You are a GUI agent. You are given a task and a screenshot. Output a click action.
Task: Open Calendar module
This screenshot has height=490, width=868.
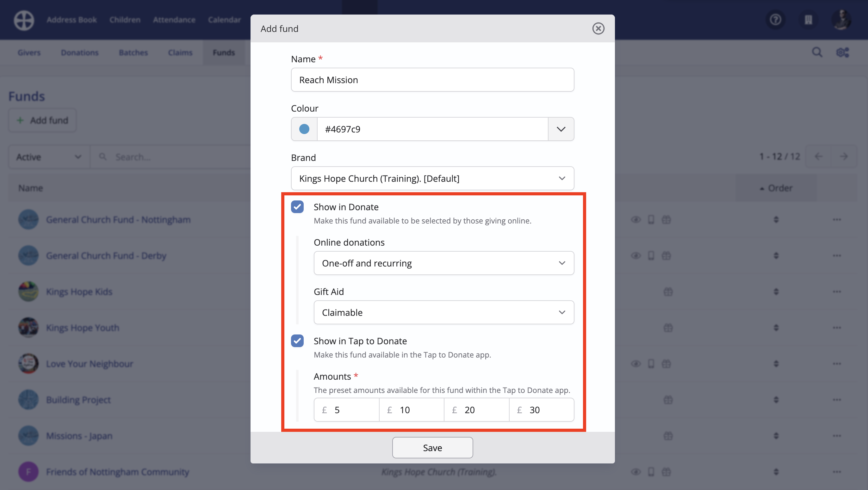point(224,20)
